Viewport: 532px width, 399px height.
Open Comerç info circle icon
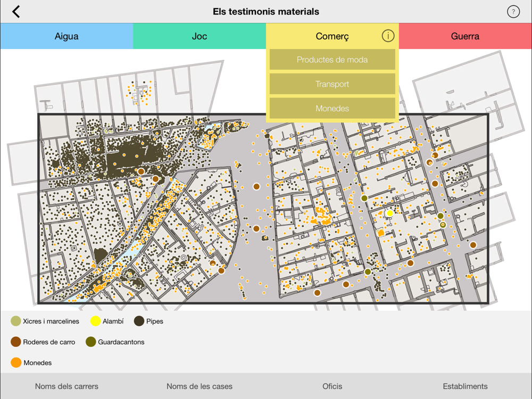click(388, 36)
